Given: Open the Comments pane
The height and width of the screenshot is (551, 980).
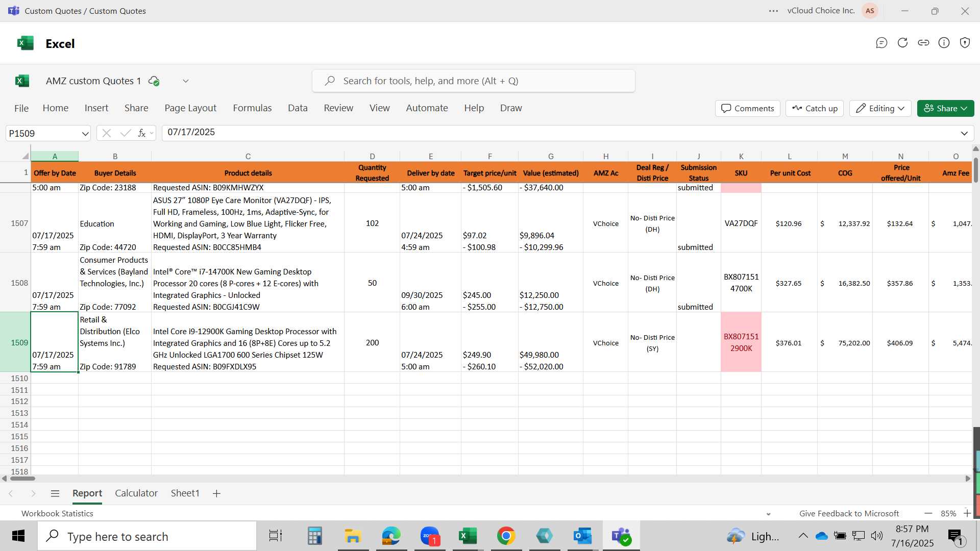Looking at the screenshot, I should pyautogui.click(x=748, y=108).
